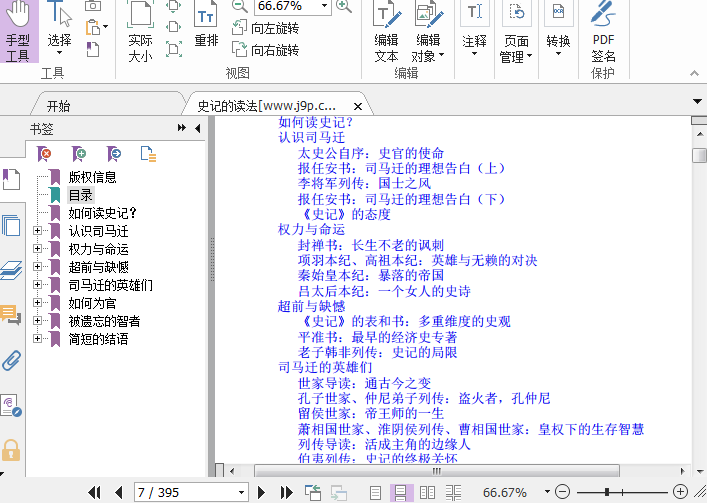The image size is (707, 503).
Task: Open the Bookmarks sidebar panel icon
Action: click(x=11, y=179)
